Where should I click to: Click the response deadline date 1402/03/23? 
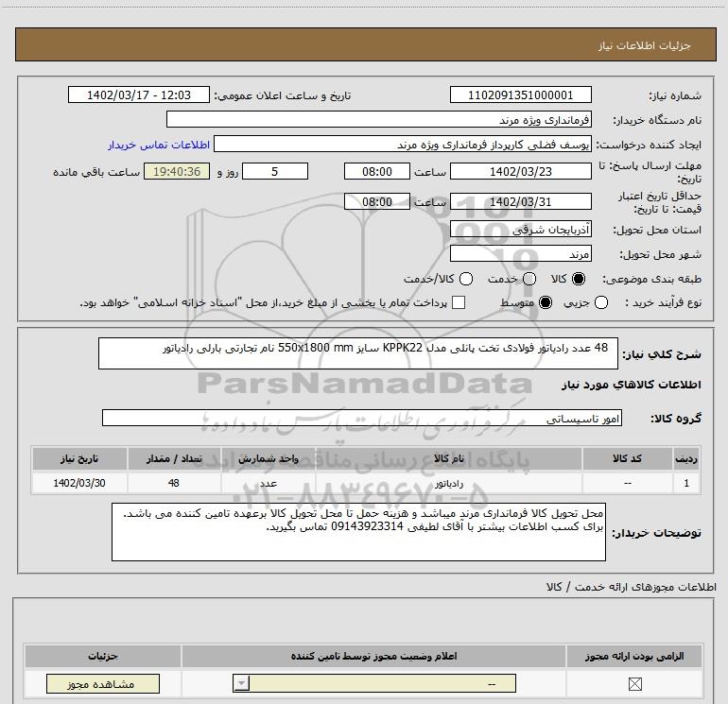coord(520,171)
